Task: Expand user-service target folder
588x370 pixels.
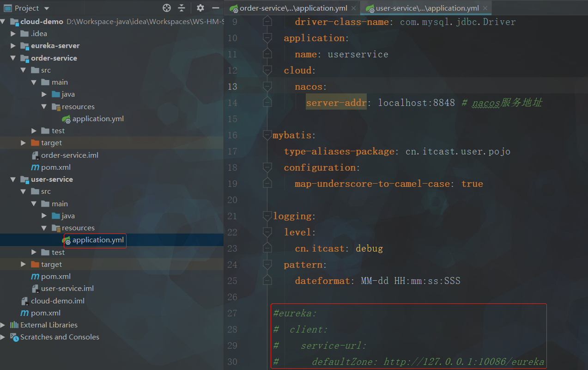Action: (23, 265)
